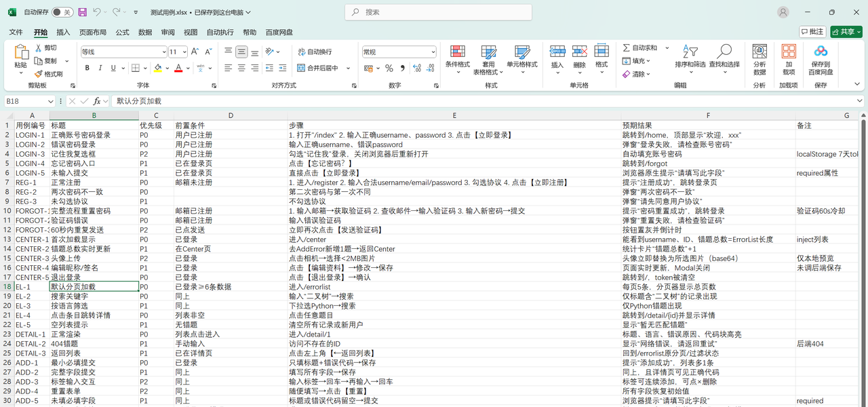
Task: Switch to the Review (审阅) tab
Action: pos(168,32)
